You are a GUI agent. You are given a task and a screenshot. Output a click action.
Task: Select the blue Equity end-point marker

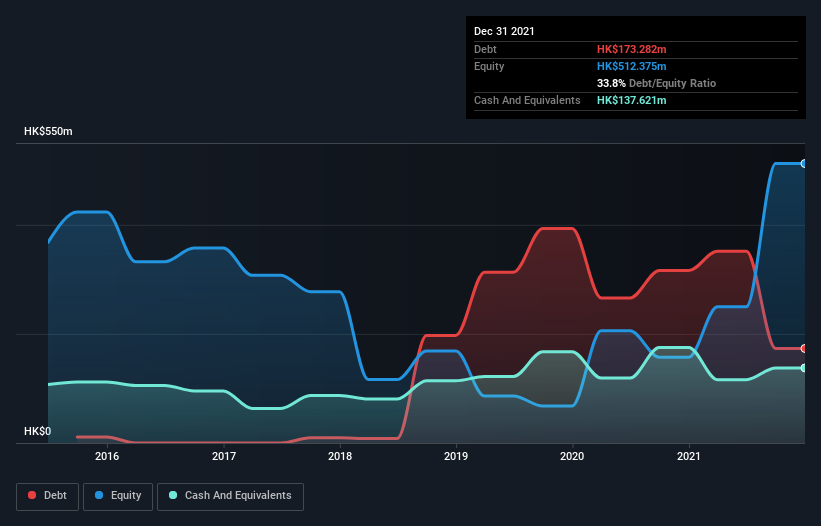(x=804, y=164)
